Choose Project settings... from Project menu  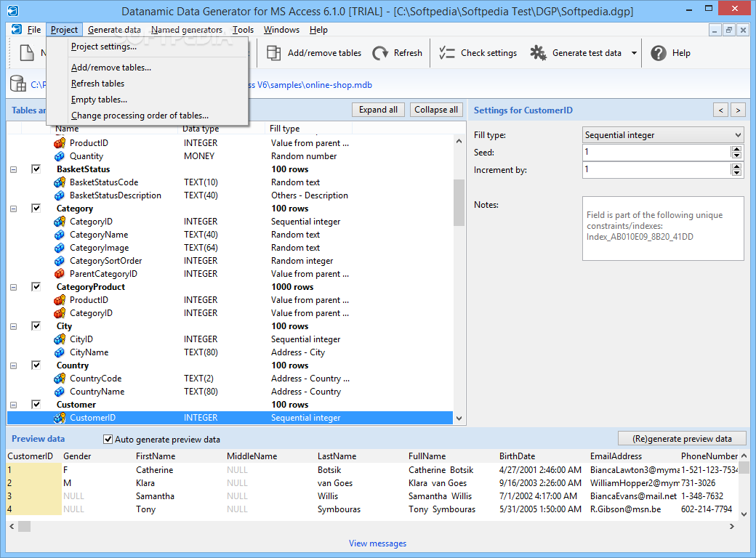pyautogui.click(x=104, y=46)
